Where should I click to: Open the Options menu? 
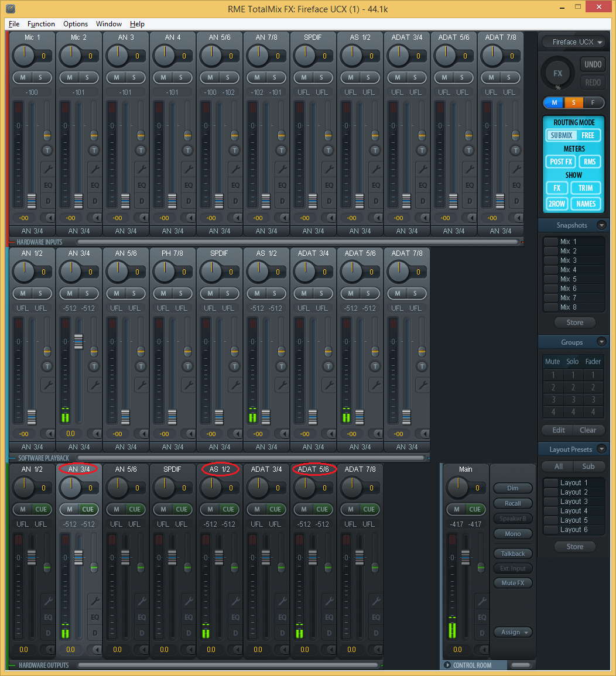76,24
